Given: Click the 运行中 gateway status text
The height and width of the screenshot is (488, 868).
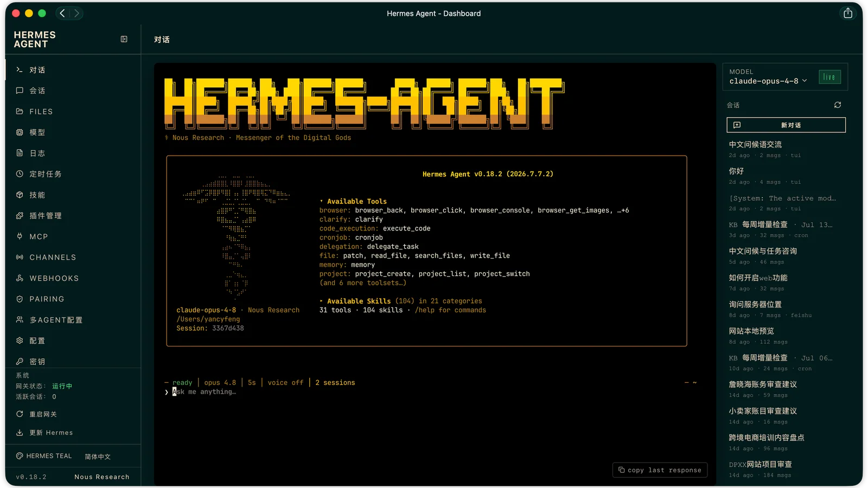Looking at the screenshot, I should pyautogui.click(x=62, y=386).
